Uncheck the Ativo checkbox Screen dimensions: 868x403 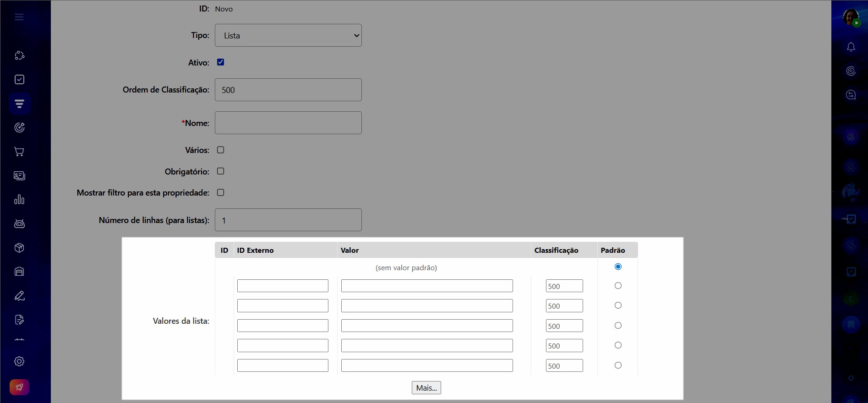pos(220,62)
